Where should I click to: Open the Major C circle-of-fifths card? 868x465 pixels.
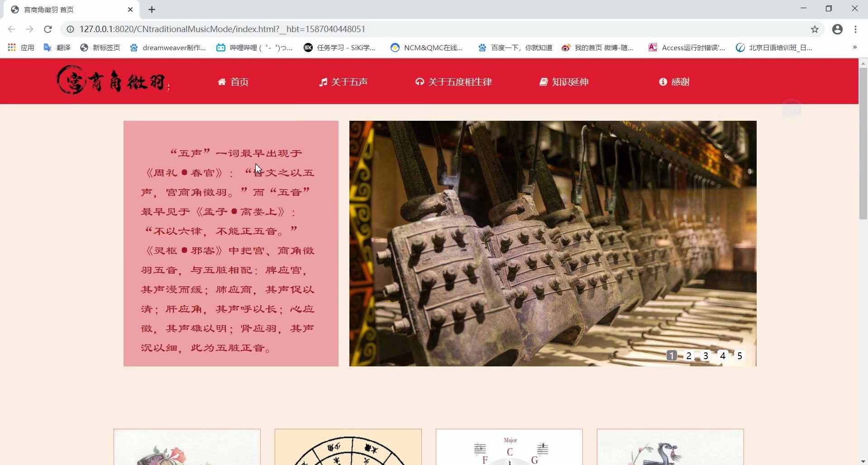click(x=509, y=447)
